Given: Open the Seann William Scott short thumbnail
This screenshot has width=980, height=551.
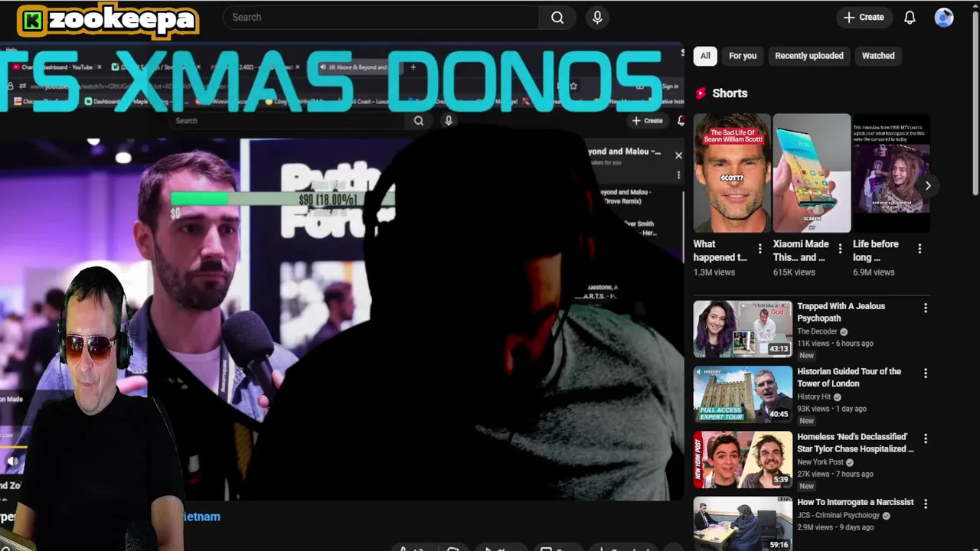Looking at the screenshot, I should point(732,173).
